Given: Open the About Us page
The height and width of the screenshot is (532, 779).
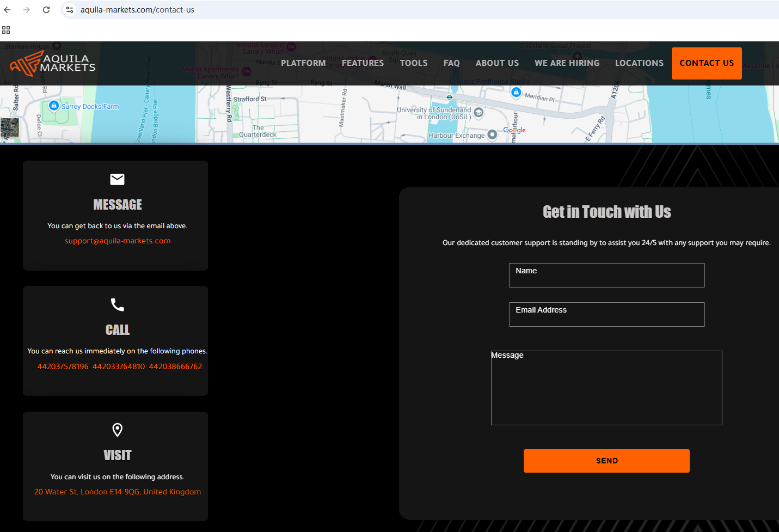Looking at the screenshot, I should [x=498, y=63].
